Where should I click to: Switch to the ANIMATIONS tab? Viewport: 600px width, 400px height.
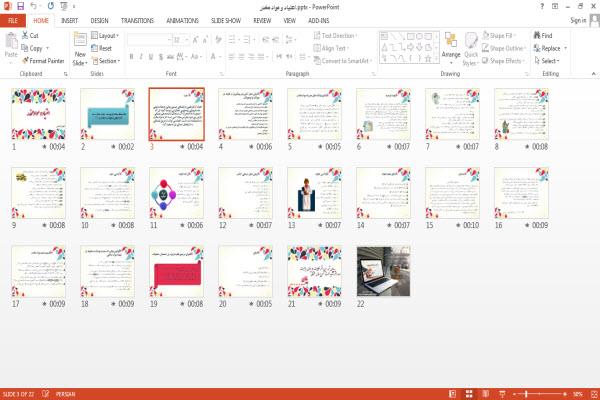183,21
